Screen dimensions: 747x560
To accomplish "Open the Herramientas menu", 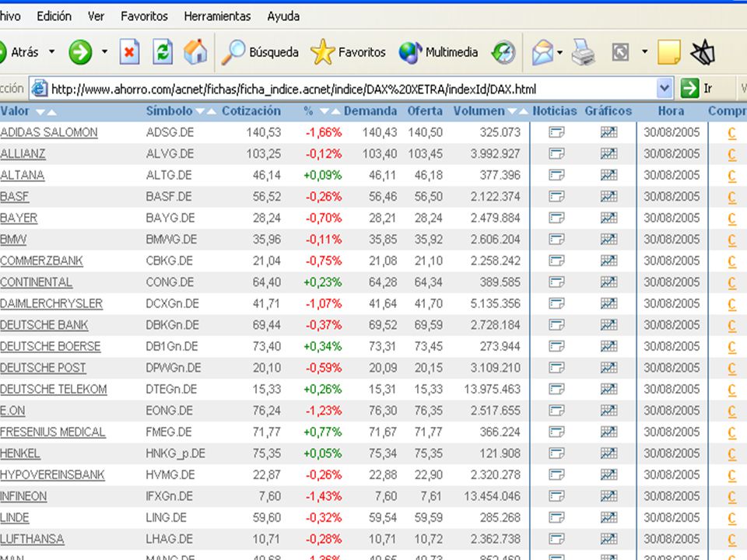I will tap(217, 16).
